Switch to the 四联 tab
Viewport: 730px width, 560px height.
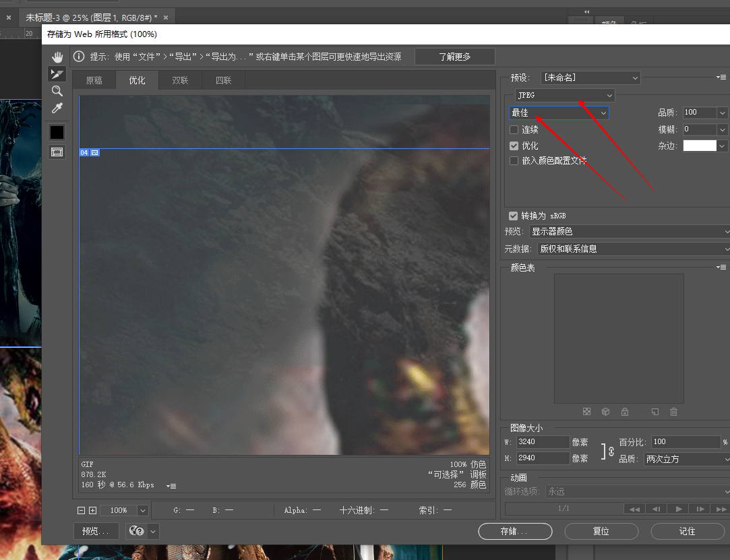(x=224, y=81)
